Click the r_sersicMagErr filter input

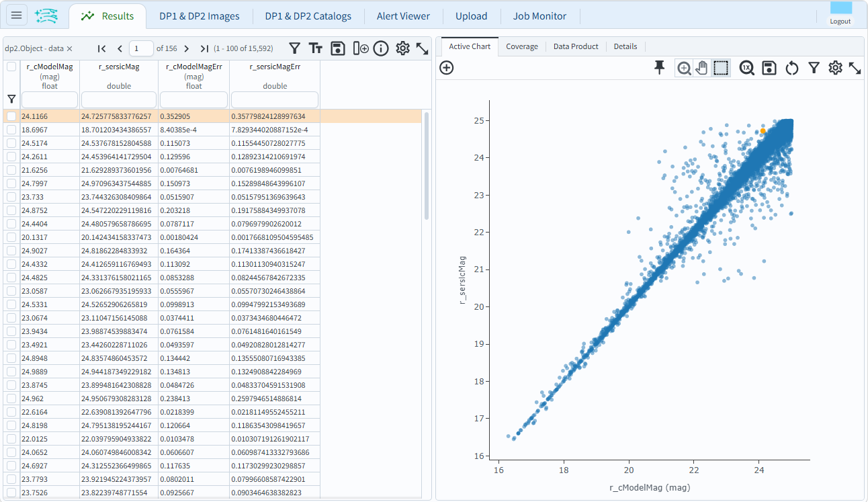tap(275, 99)
